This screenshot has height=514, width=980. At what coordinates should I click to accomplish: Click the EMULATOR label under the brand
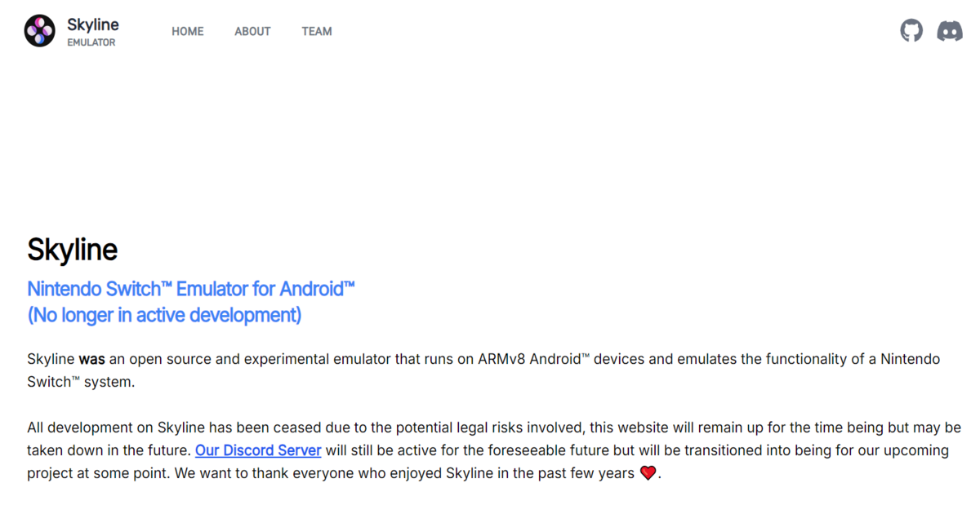point(91,42)
